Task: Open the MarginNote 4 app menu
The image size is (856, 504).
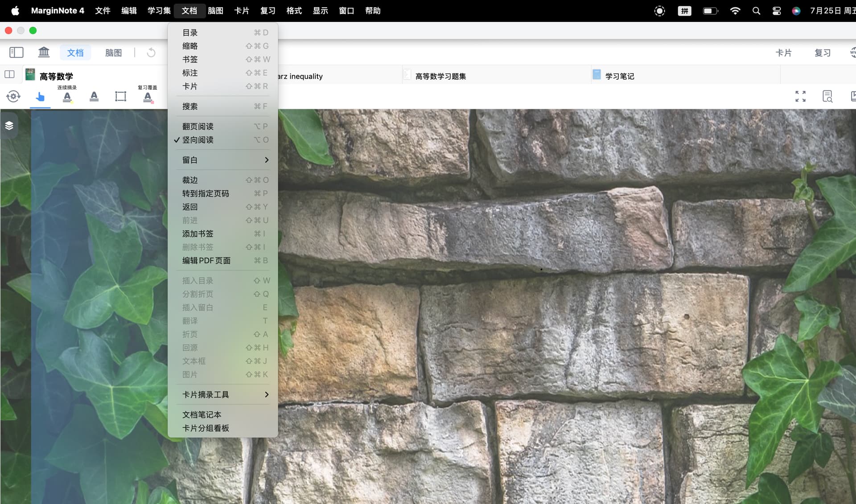Action: 58,11
